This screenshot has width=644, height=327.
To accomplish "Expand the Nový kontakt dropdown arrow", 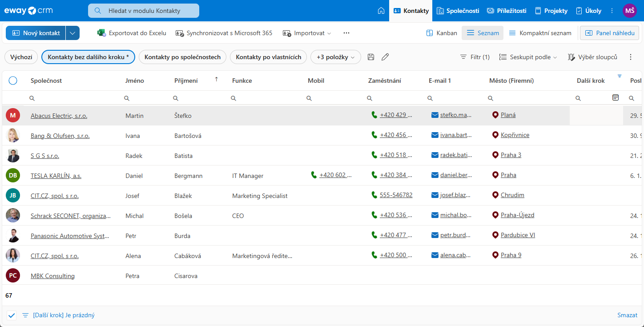I will click(73, 33).
